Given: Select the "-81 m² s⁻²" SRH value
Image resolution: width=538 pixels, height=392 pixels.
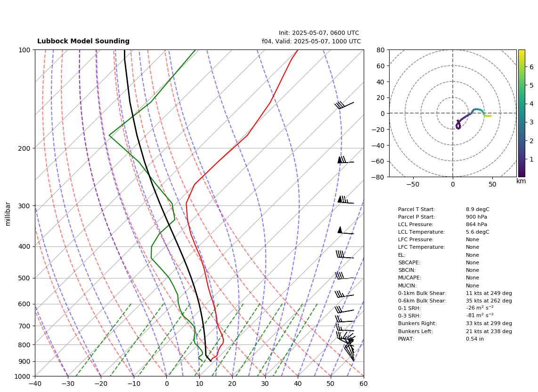Looking at the screenshot, I should pos(480,316).
